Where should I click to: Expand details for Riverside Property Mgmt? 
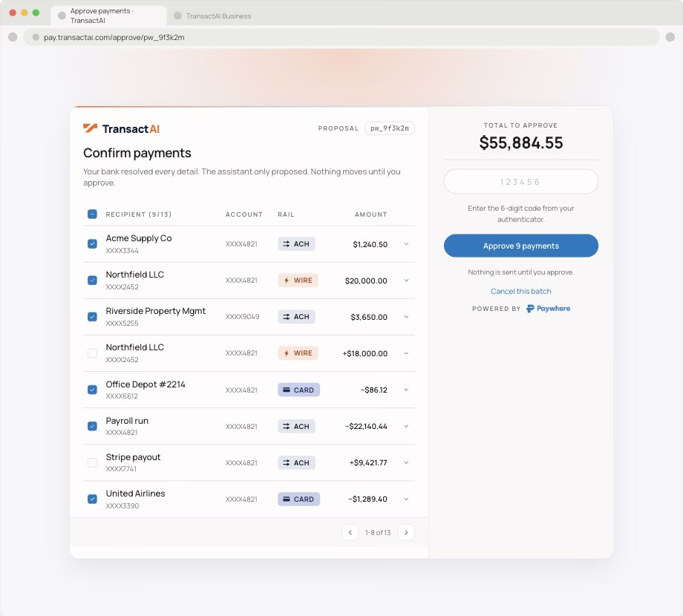[406, 317]
